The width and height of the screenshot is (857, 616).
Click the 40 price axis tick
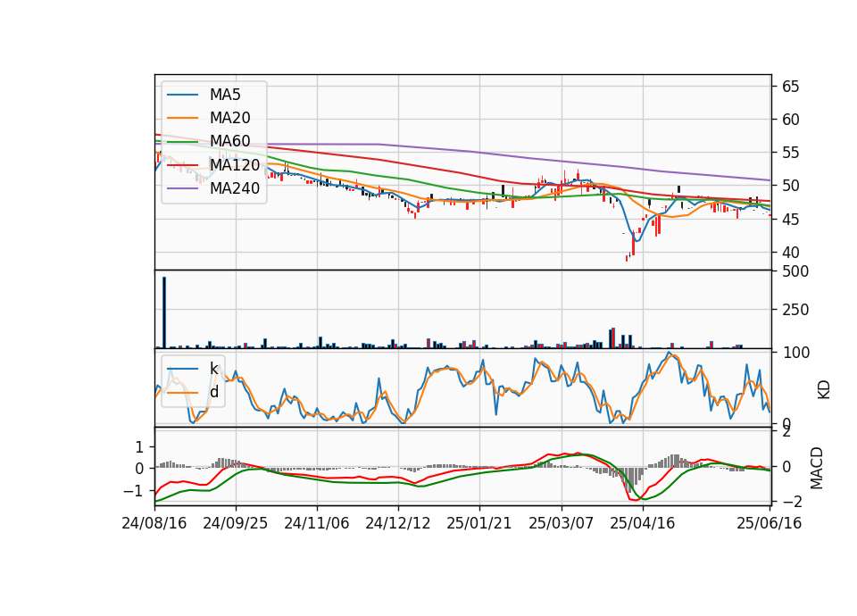click(790, 253)
